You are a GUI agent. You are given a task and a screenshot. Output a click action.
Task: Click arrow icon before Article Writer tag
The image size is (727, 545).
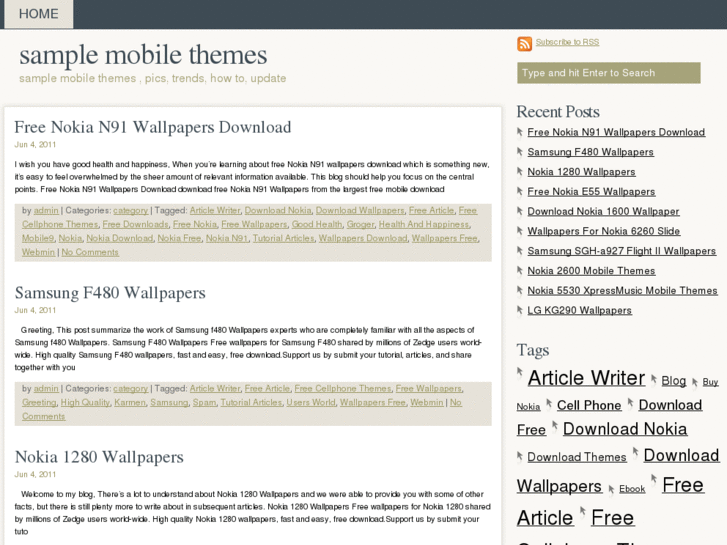click(x=520, y=372)
